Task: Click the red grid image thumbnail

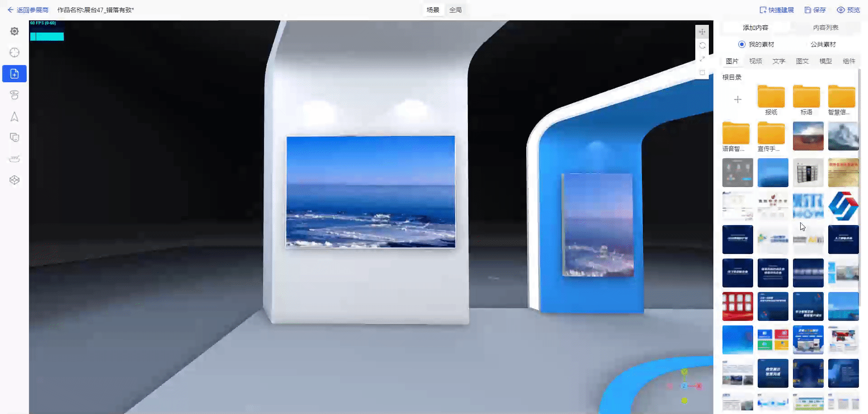Action: [x=737, y=306]
